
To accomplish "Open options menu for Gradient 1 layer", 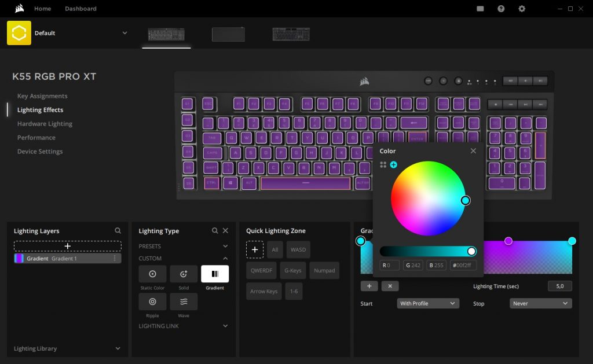I will coord(115,258).
